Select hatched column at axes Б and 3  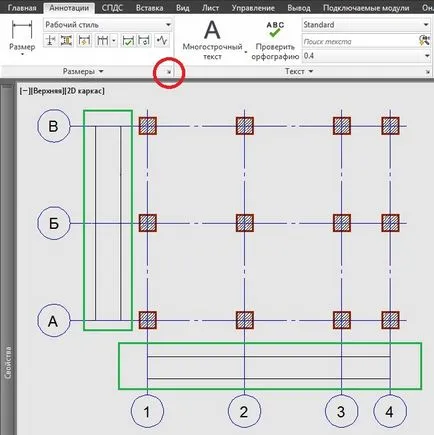342,223
